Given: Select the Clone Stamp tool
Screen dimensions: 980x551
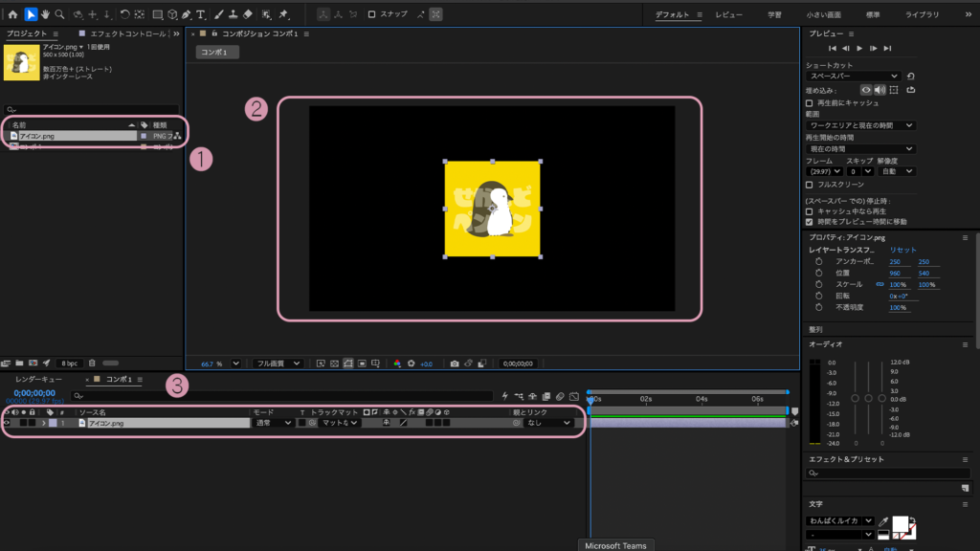Looking at the screenshot, I should click(234, 13).
